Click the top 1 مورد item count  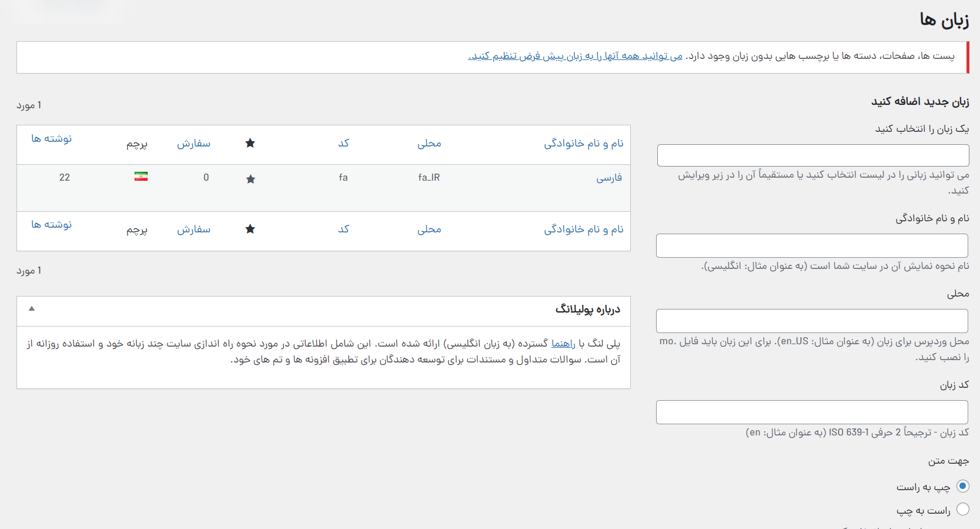pos(29,105)
